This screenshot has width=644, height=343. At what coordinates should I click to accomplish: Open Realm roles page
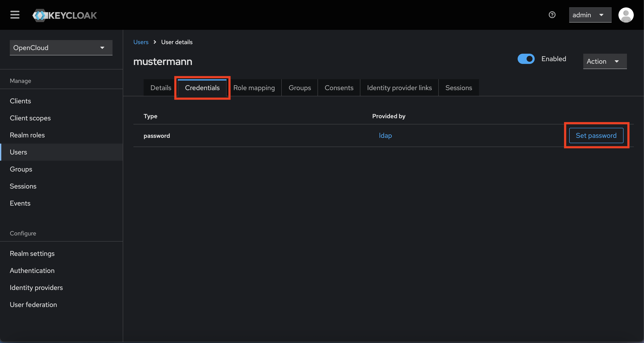point(27,135)
